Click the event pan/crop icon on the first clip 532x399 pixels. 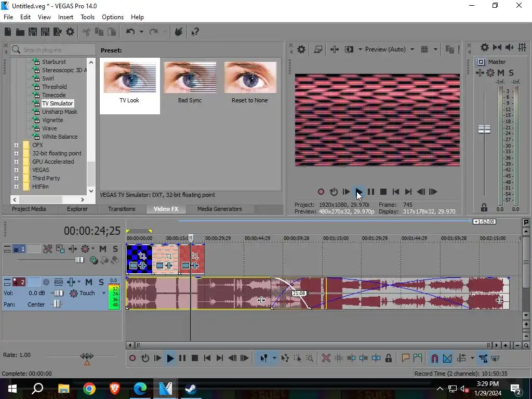click(x=142, y=256)
